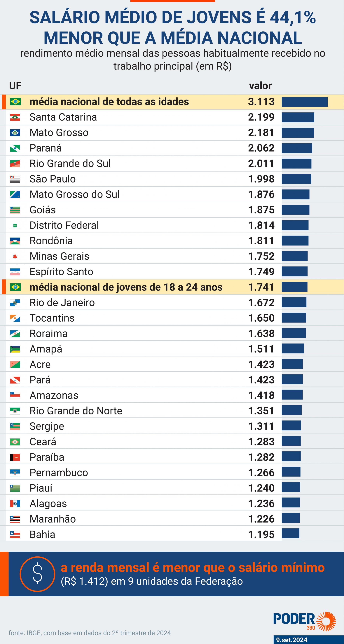Click the main headline title
Image resolution: width=344 pixels, height=644 pixels.
coord(173,28)
